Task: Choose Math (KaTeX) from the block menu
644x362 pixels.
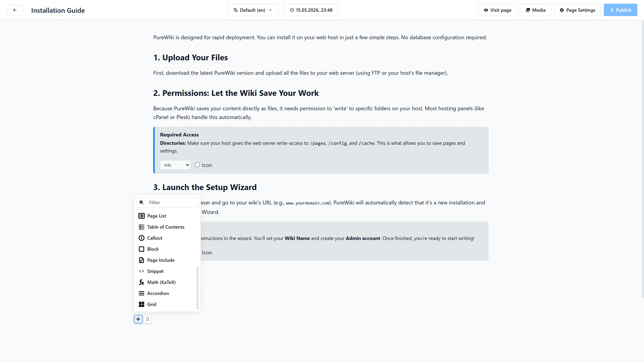Action: 167,282
